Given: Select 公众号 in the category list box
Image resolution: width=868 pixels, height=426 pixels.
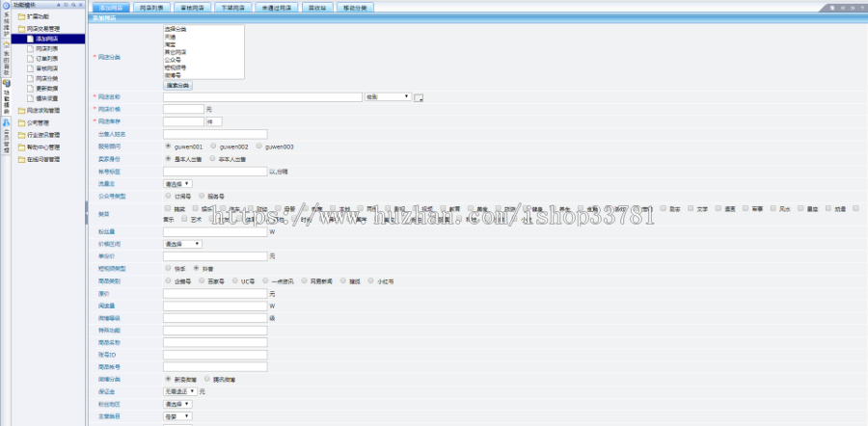Looking at the screenshot, I should pyautogui.click(x=171, y=58).
